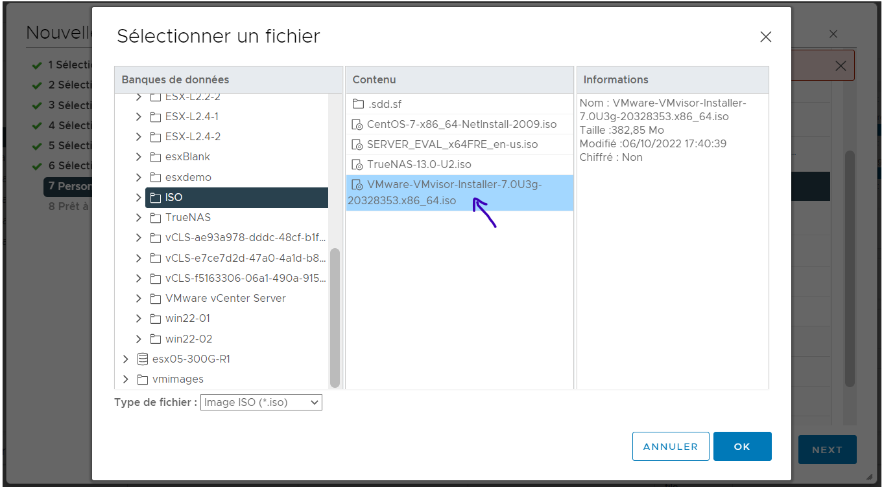Click NEXT in the background wizard
Viewport: 884px width, 487px height.
coord(827,450)
